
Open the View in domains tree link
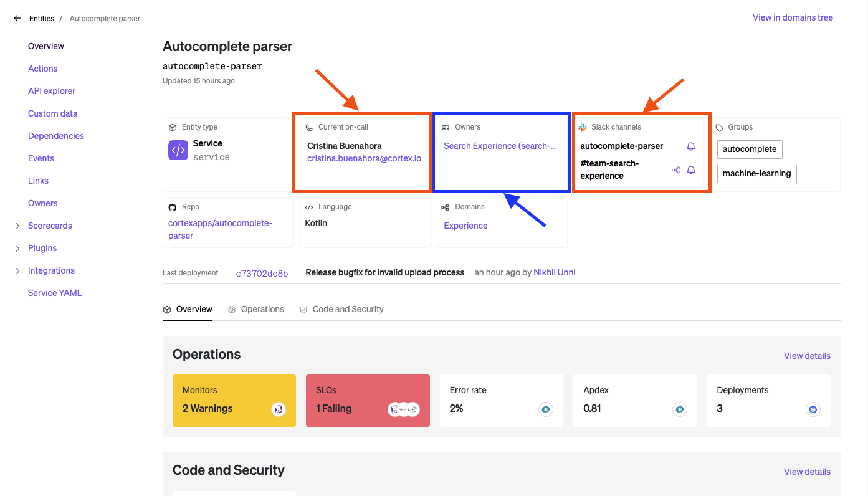click(x=793, y=17)
